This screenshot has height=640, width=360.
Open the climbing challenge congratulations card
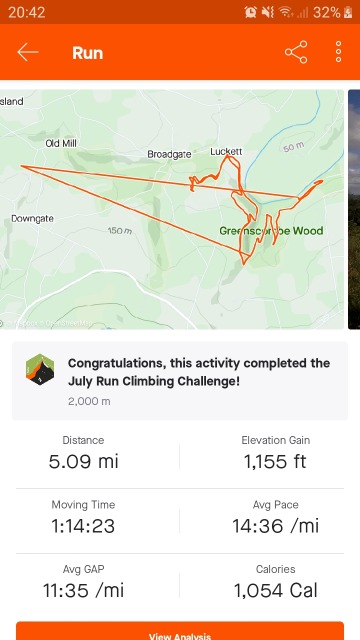click(180, 381)
